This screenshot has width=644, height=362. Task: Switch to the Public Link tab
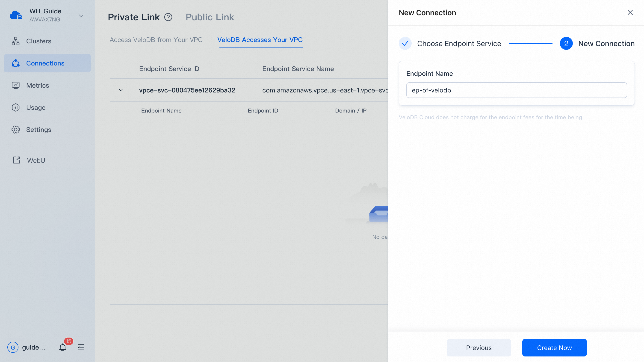[210, 17]
